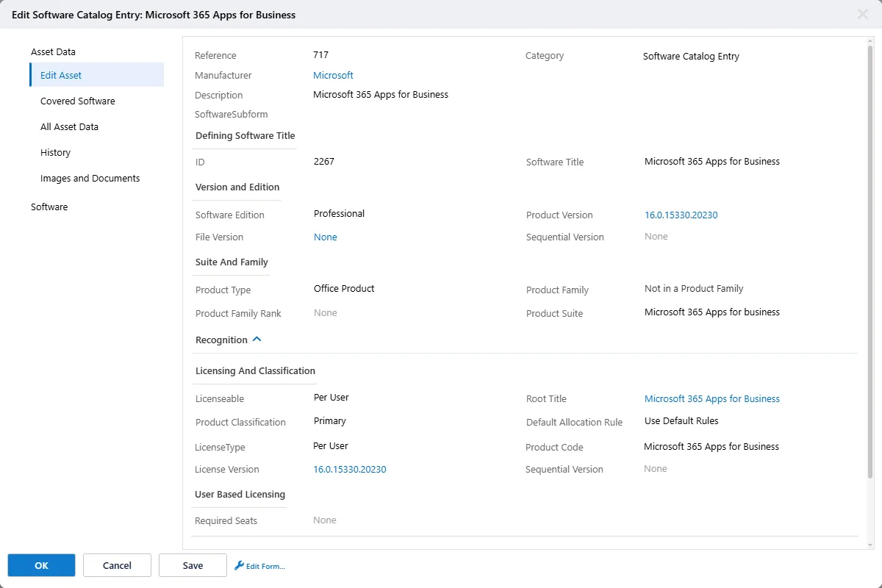Click Use Default Rules value

tap(681, 420)
